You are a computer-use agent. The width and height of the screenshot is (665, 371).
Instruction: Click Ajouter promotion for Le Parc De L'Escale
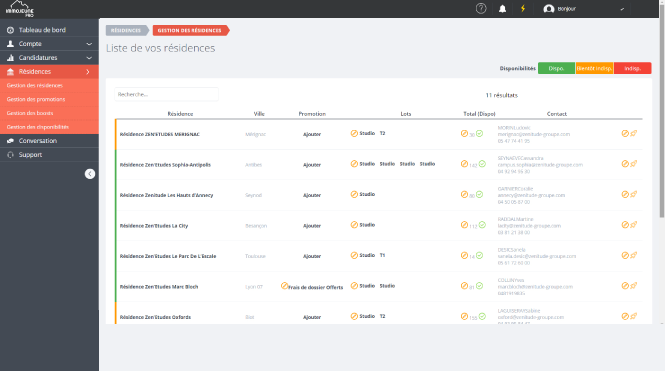(x=312, y=257)
